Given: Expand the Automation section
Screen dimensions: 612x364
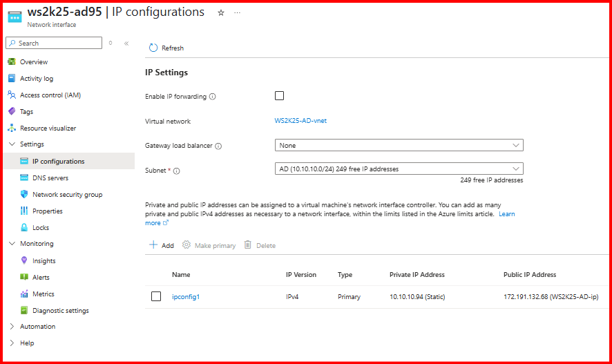Looking at the screenshot, I should [x=12, y=327].
